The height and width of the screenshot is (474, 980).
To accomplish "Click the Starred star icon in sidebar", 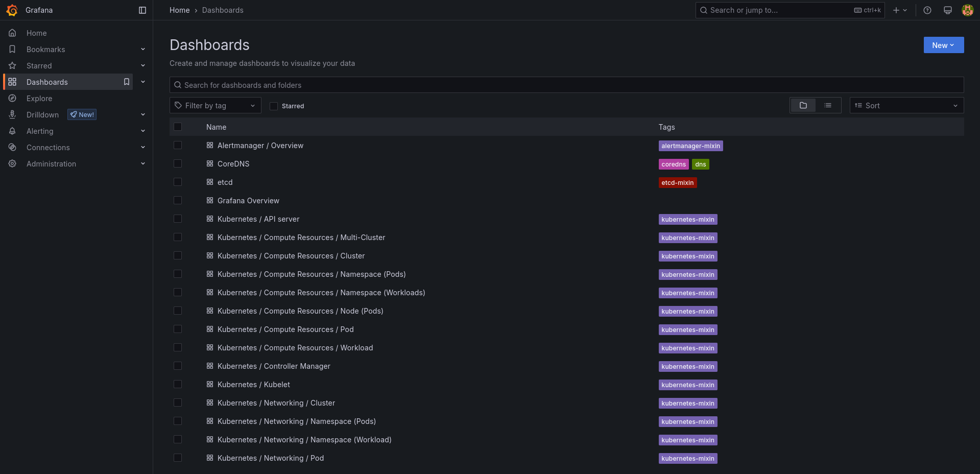I will (x=12, y=65).
